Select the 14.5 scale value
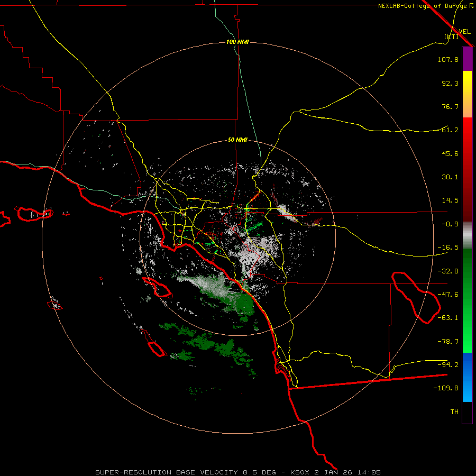 [x=450, y=200]
